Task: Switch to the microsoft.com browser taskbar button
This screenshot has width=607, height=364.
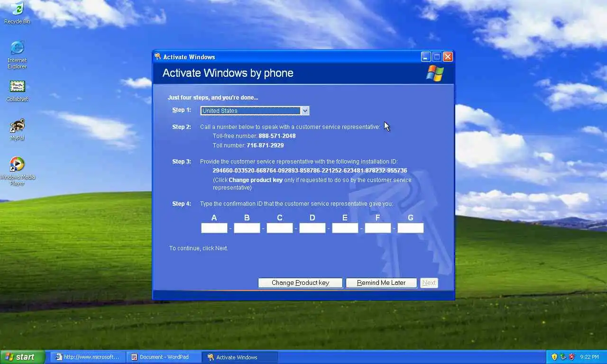Action: pyautogui.click(x=88, y=357)
